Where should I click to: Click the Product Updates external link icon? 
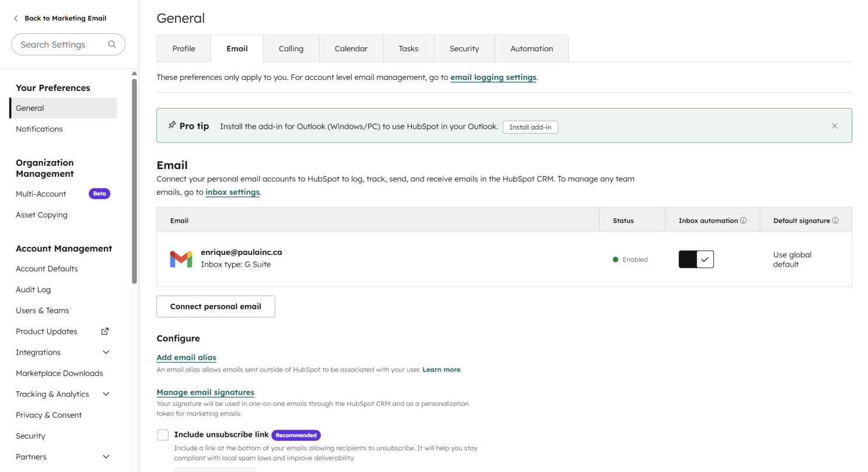click(105, 331)
